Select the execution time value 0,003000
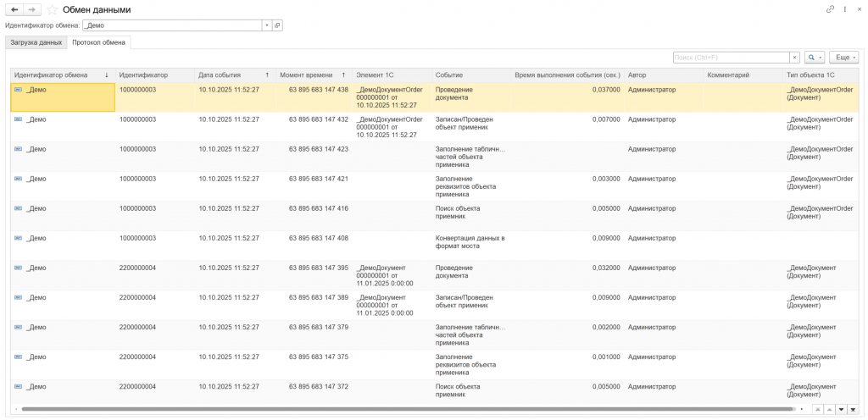 click(605, 179)
